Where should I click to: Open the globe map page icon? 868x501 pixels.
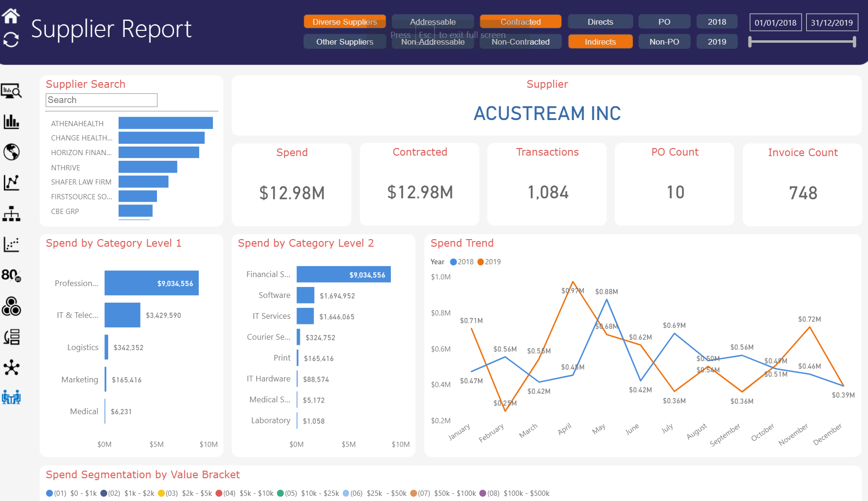[x=11, y=152]
